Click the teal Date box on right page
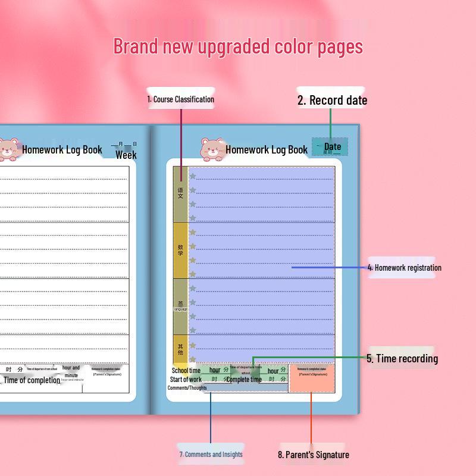Screen dimensions: 476x476 pyautogui.click(x=330, y=147)
